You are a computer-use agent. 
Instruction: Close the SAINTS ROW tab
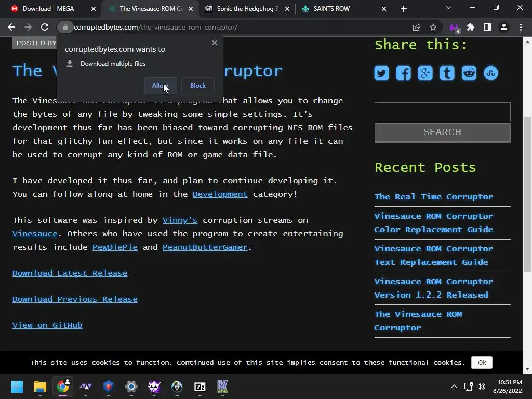pyautogui.click(x=384, y=9)
